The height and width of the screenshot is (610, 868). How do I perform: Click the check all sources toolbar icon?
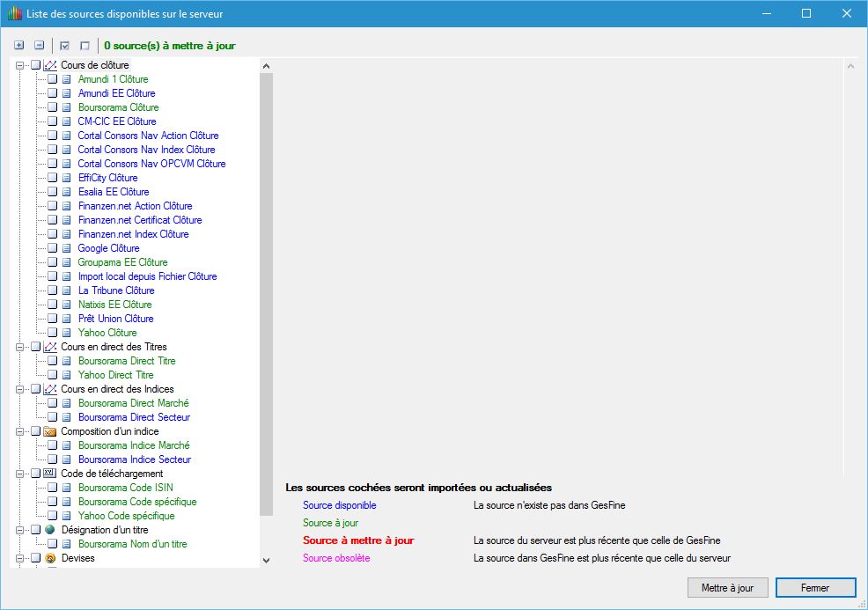point(65,45)
